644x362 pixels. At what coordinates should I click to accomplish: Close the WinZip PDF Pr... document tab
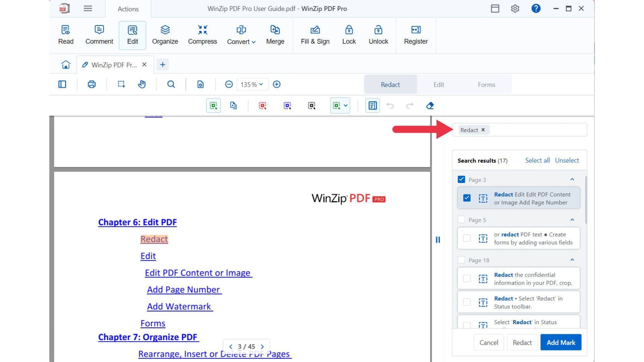(x=144, y=64)
